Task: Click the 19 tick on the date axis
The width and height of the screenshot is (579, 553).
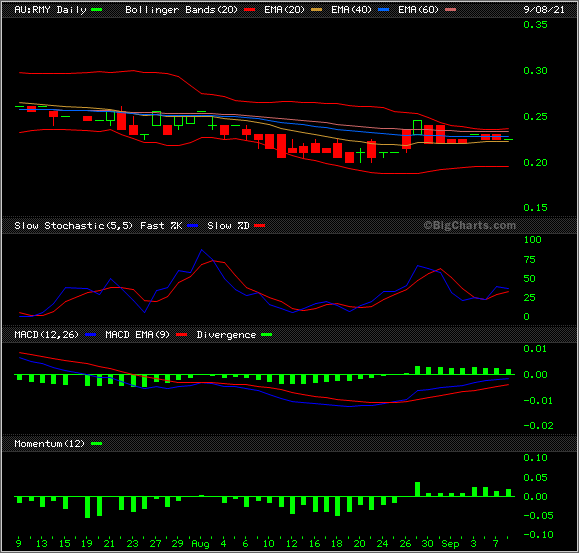Action: point(87,543)
